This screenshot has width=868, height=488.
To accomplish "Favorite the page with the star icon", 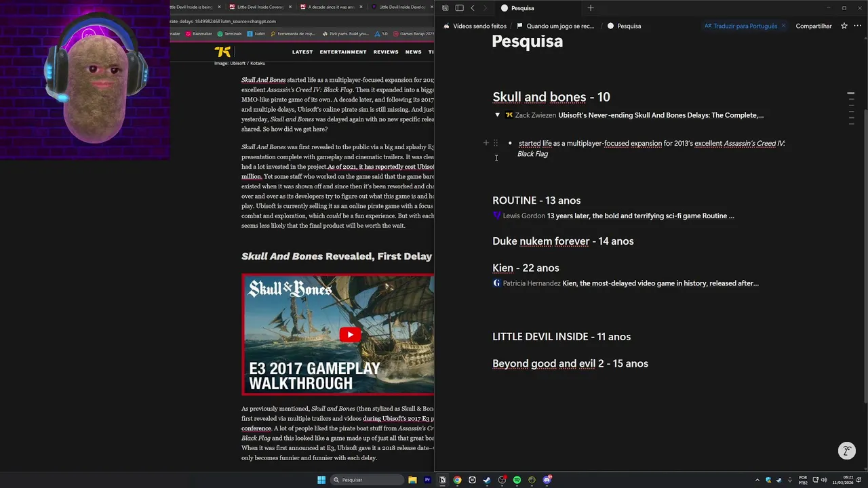I will click(844, 26).
